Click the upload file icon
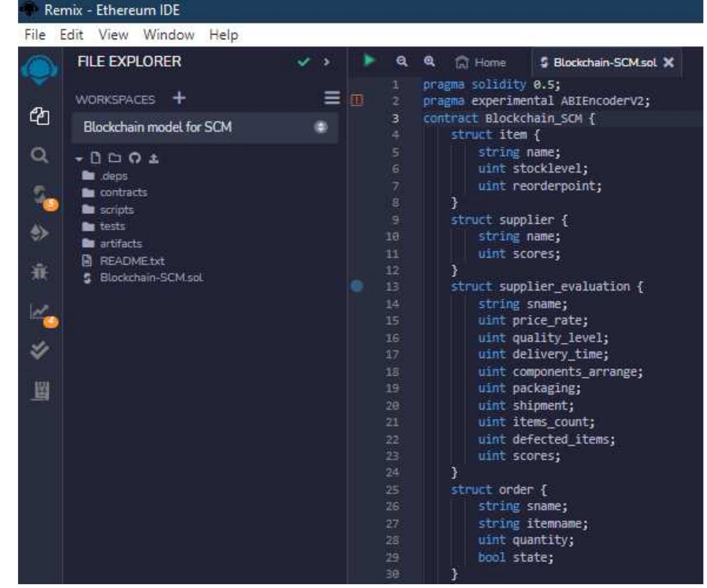Viewport: 707px width, 588px height. pyautogui.click(x=154, y=158)
